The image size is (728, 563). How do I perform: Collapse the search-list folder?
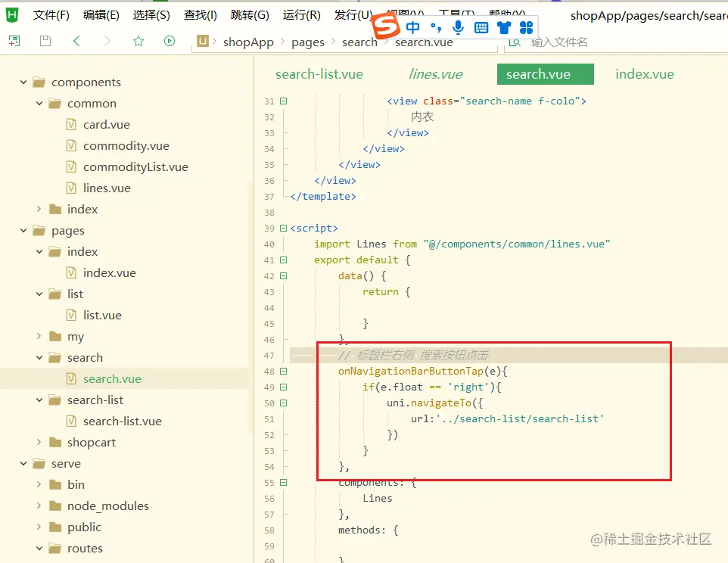click(39, 400)
